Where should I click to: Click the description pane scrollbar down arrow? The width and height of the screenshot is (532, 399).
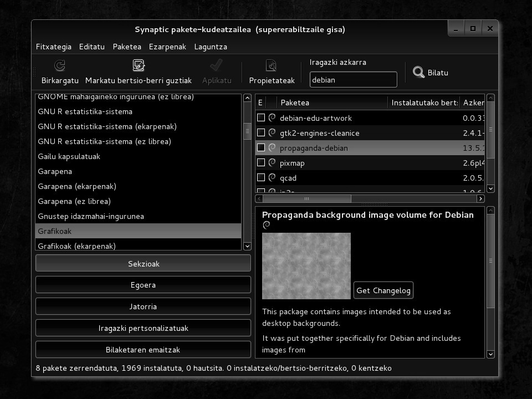[x=490, y=354]
